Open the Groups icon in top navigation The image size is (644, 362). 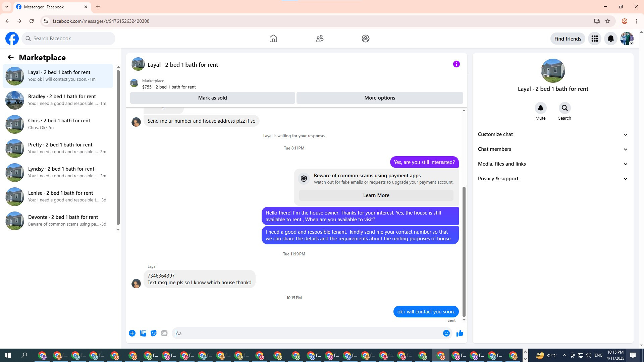click(x=366, y=39)
